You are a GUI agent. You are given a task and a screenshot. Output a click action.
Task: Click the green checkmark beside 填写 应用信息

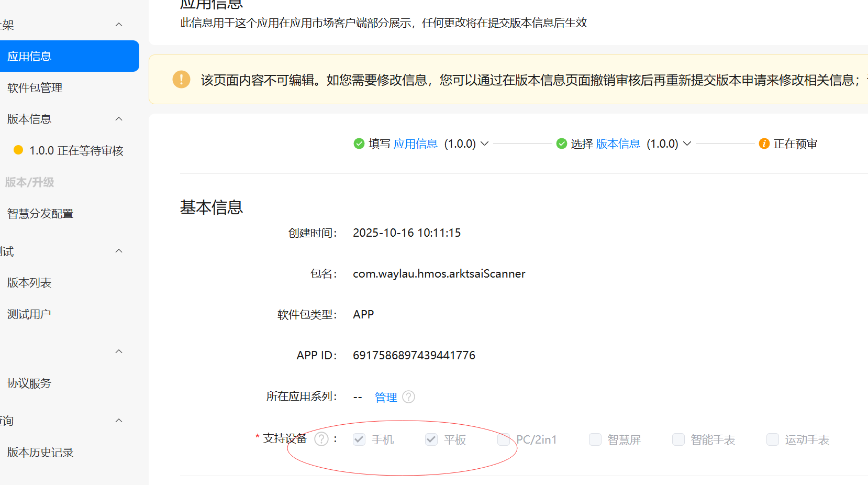point(359,144)
